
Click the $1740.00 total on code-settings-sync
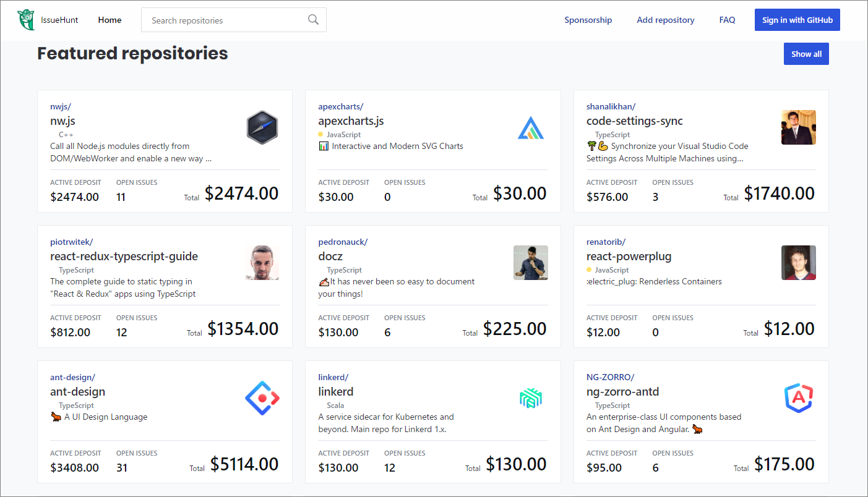[780, 193]
